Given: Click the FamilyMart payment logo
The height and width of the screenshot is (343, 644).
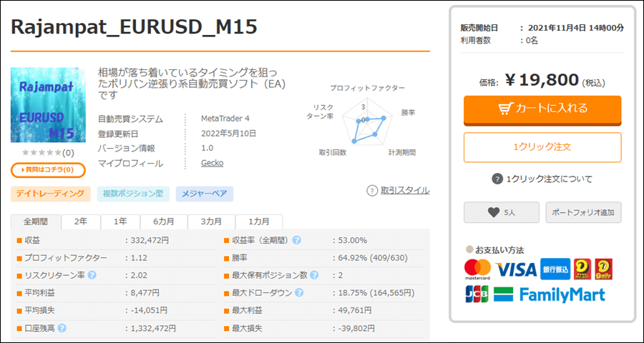Looking at the screenshot, I should pyautogui.click(x=549, y=294).
